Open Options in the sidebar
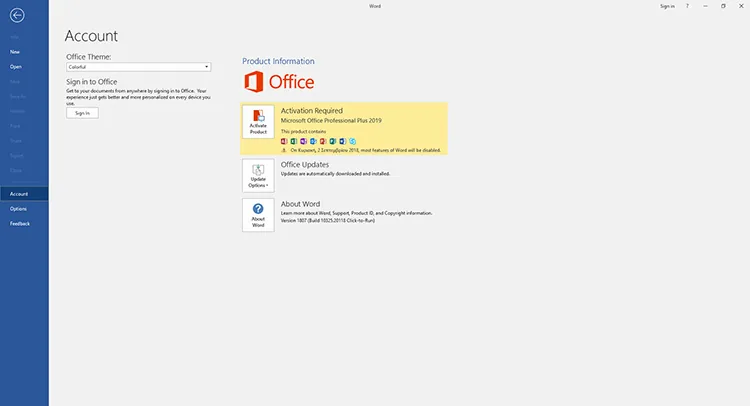Image resolution: width=750 pixels, height=406 pixels. [18, 209]
